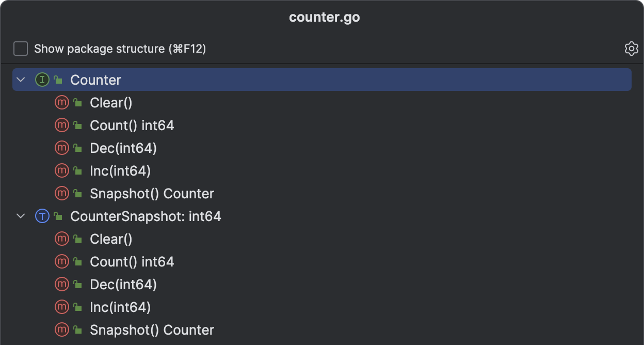Image resolution: width=644 pixels, height=345 pixels.
Task: Click the method icon for CounterSnapshot's Snapshot()
Action: pos(61,330)
